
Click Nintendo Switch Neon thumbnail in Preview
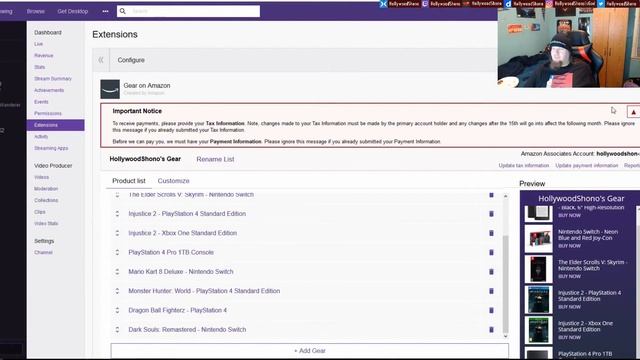click(538, 239)
